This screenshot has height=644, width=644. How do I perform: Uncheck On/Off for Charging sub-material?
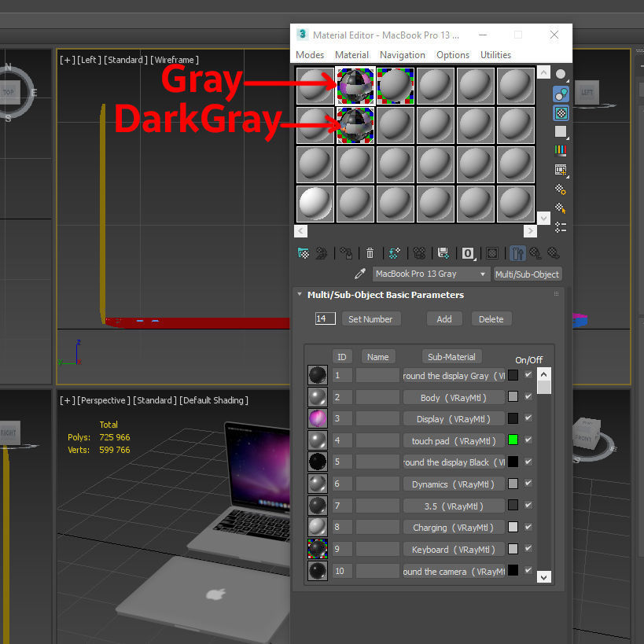pyautogui.click(x=528, y=527)
